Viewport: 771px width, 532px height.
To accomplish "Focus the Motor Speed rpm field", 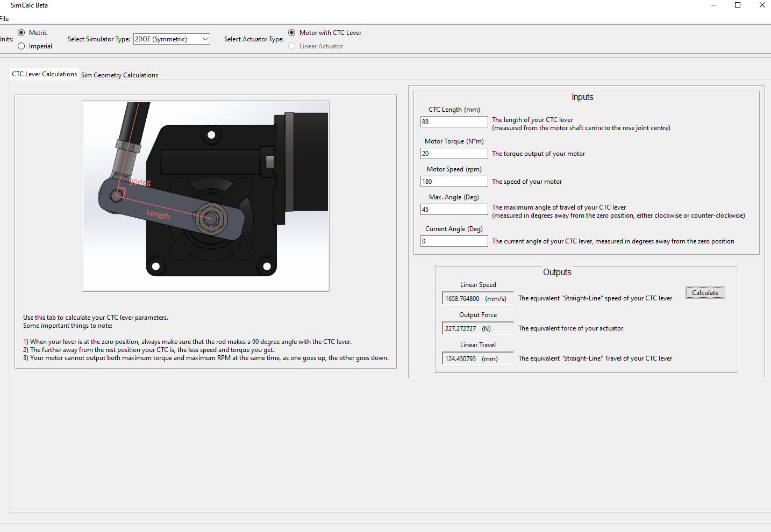I will (454, 182).
